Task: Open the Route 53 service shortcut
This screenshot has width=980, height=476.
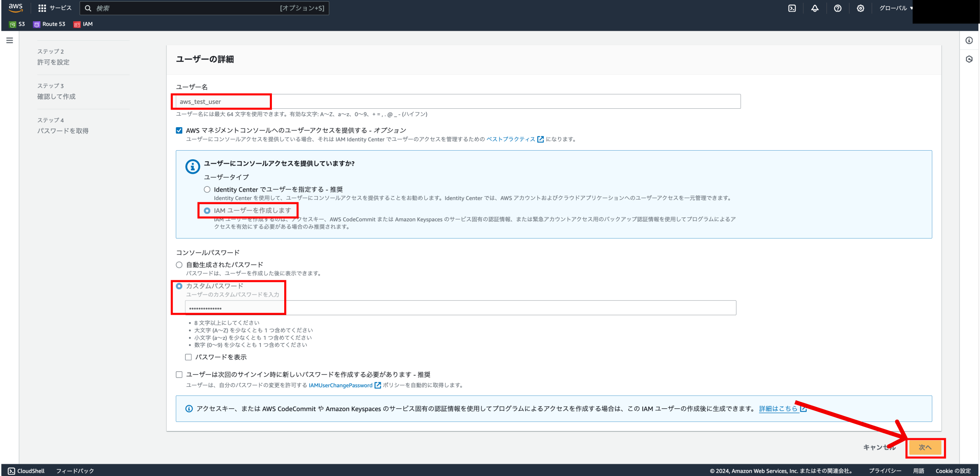Action: coord(49,24)
